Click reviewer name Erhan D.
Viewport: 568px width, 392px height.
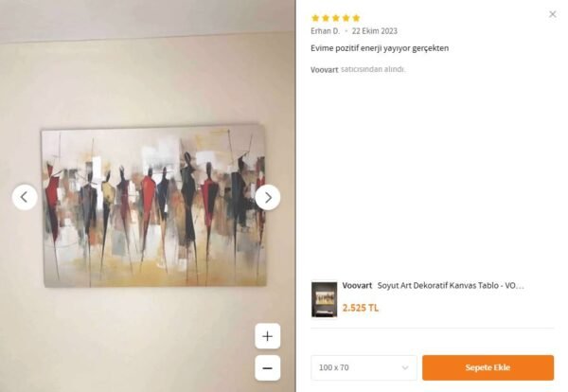[x=326, y=31]
